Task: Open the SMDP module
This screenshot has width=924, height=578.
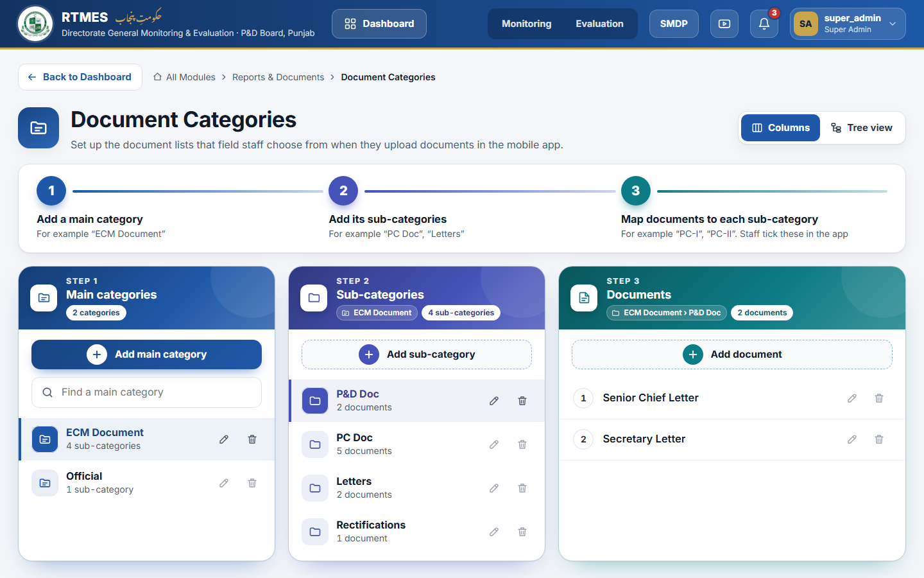Action: point(674,24)
